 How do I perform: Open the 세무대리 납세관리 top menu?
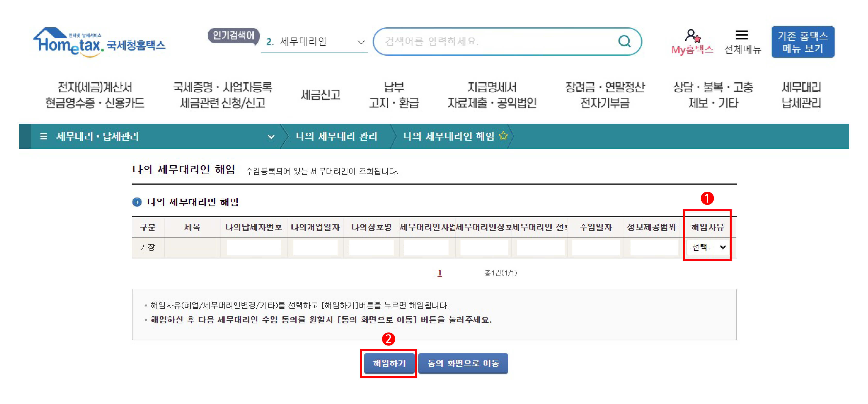coord(801,95)
